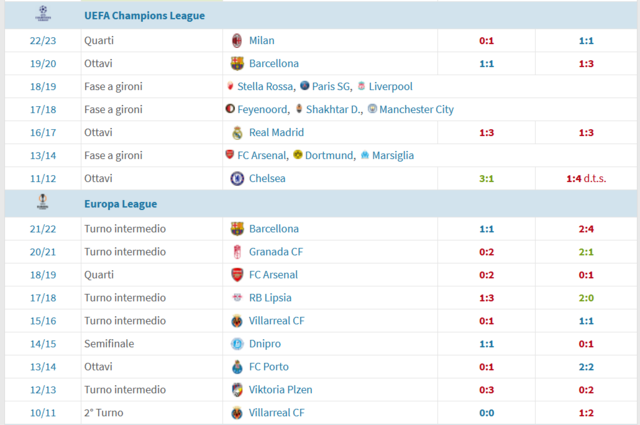The height and width of the screenshot is (425, 640).
Task: Click the Viktoria Plzen club crest
Action: pyautogui.click(x=237, y=390)
